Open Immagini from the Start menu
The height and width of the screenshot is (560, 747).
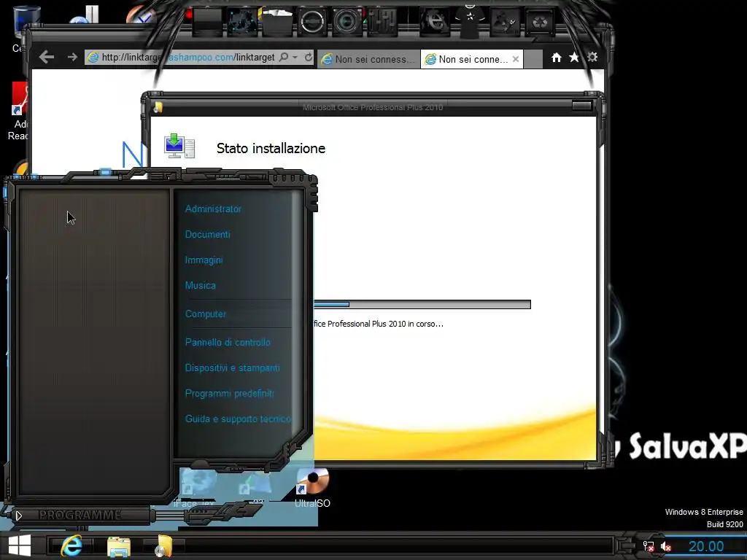click(204, 260)
